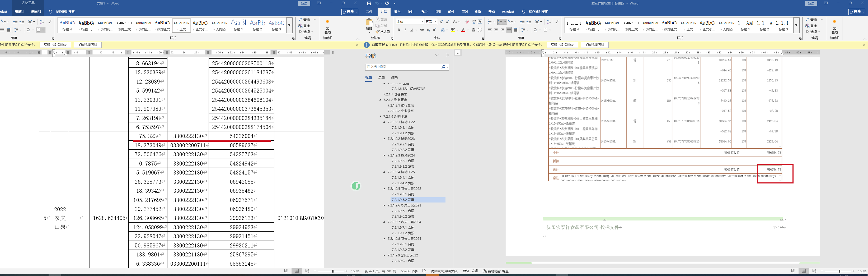Viewport: 868px width, 276px height.
Task: Open the 引用 (References) ribbon tab
Action: coord(438,11)
